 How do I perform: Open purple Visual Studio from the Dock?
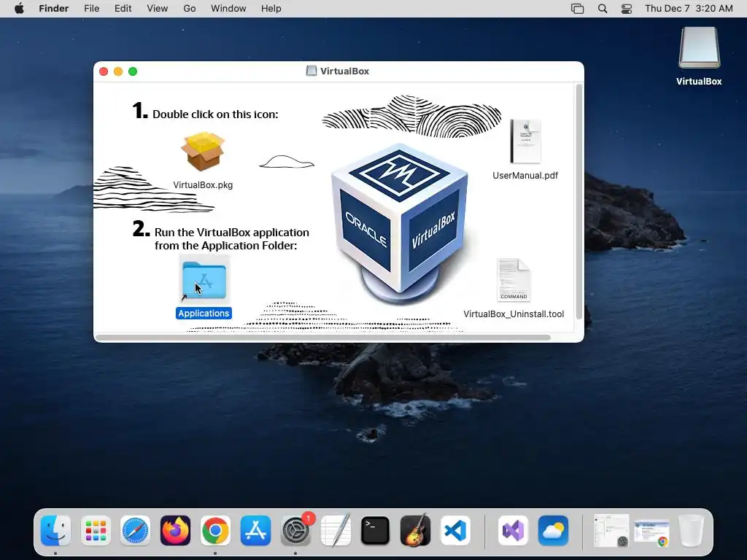513,531
